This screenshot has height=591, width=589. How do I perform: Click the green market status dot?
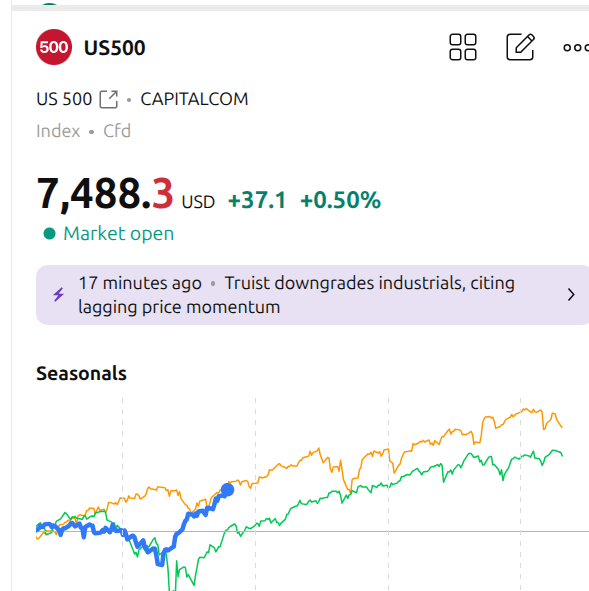[x=49, y=234]
